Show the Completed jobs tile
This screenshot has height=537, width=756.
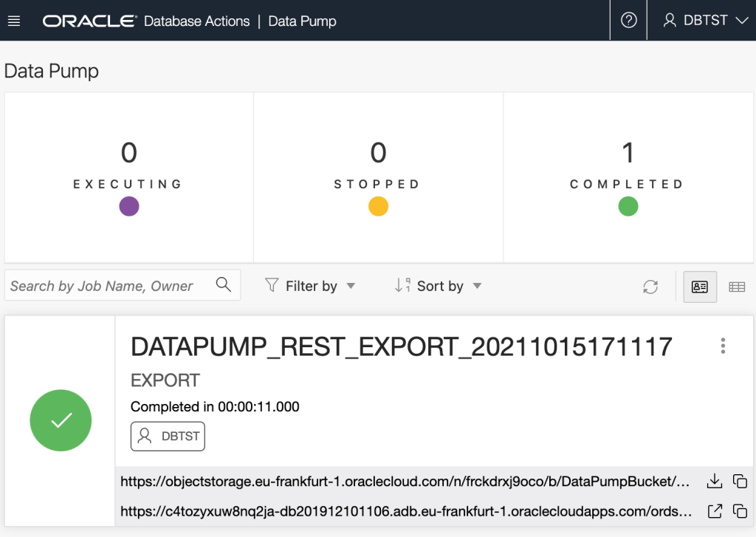tap(628, 177)
